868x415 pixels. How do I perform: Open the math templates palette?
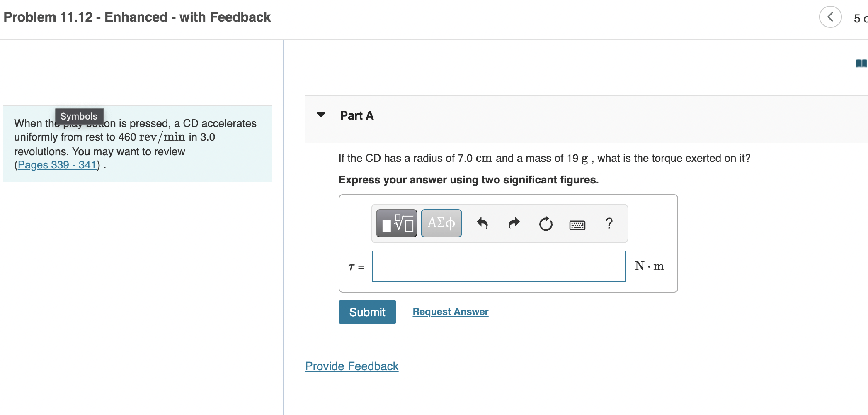pyautogui.click(x=396, y=223)
